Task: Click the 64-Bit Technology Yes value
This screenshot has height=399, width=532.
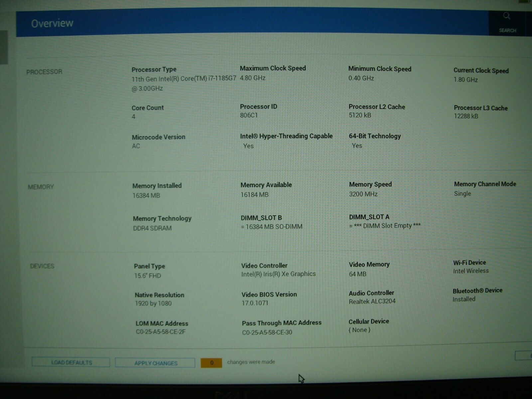Action: click(x=357, y=146)
